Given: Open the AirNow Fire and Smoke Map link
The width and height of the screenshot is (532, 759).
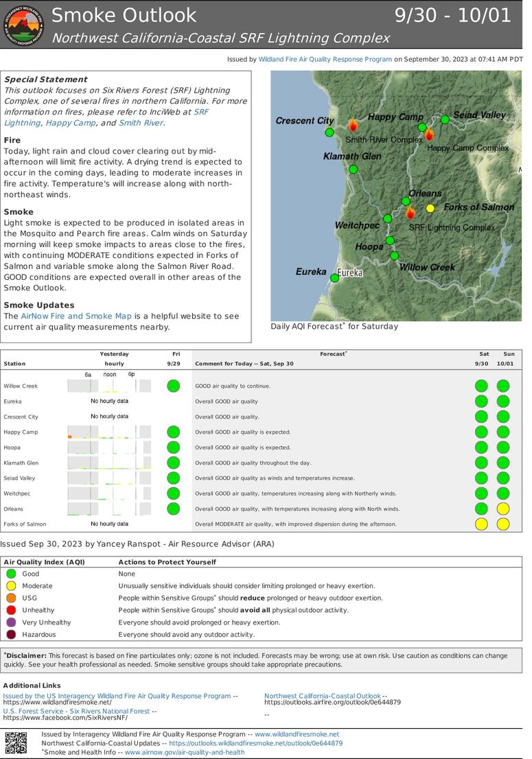Looking at the screenshot, I should [x=76, y=316].
